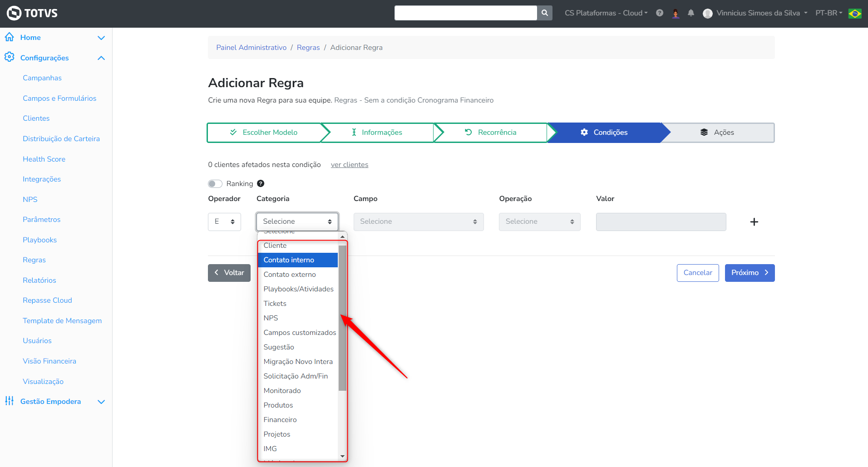The width and height of the screenshot is (868, 467).
Task: Click the Voltar button
Action: (229, 273)
